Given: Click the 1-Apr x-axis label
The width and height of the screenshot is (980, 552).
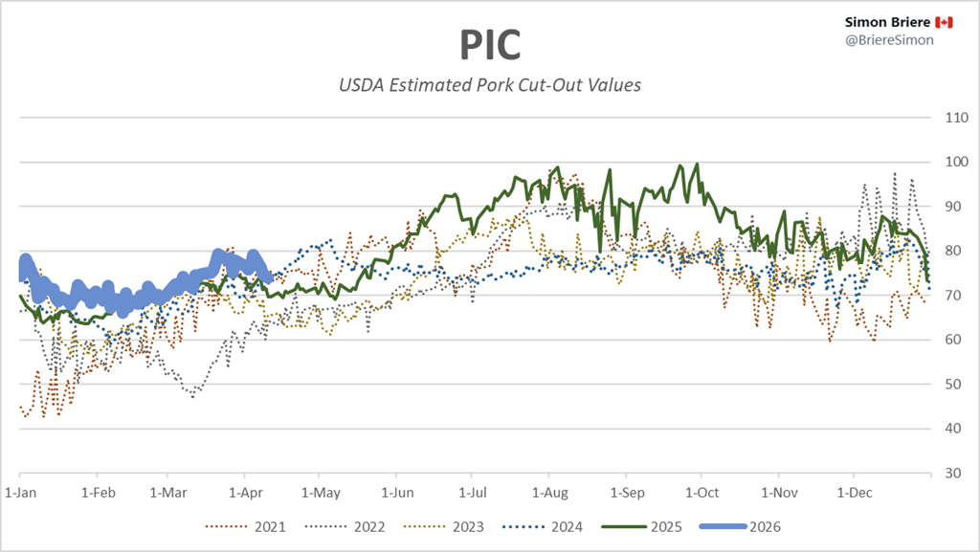Looking at the screenshot, I should coord(244,493).
